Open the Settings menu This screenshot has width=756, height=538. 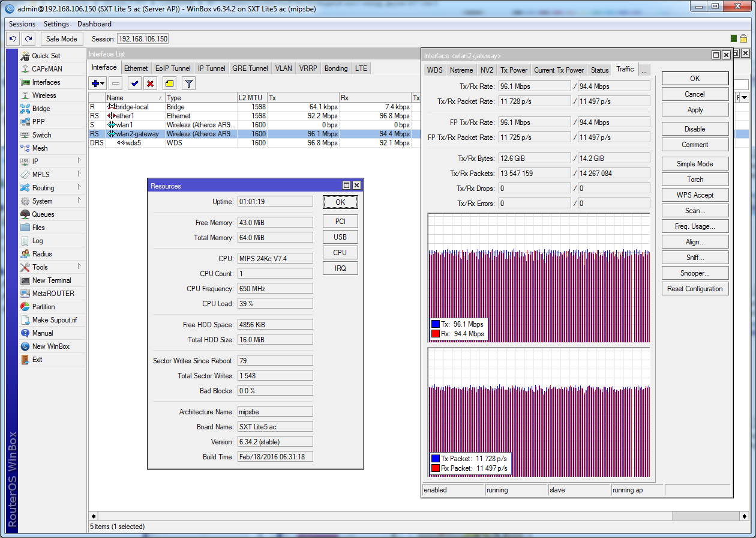pos(56,24)
